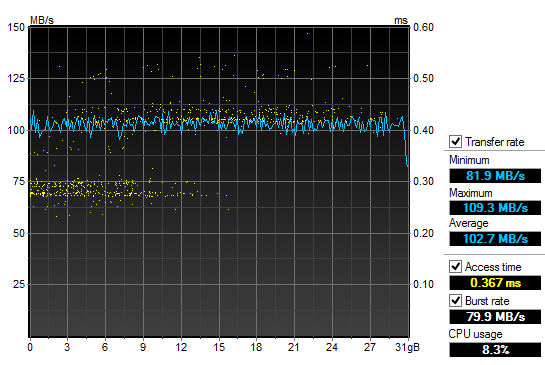Click the ms unit label above graph
The height and width of the screenshot is (365, 545).
click(400, 21)
